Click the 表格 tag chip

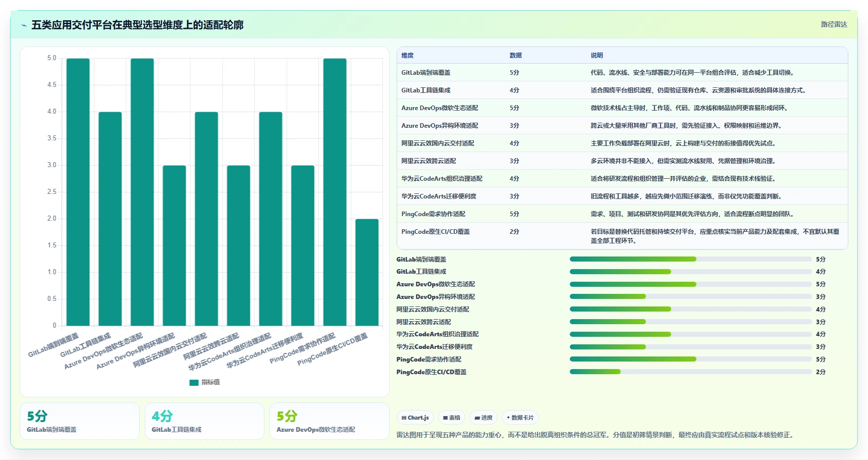(x=452, y=418)
